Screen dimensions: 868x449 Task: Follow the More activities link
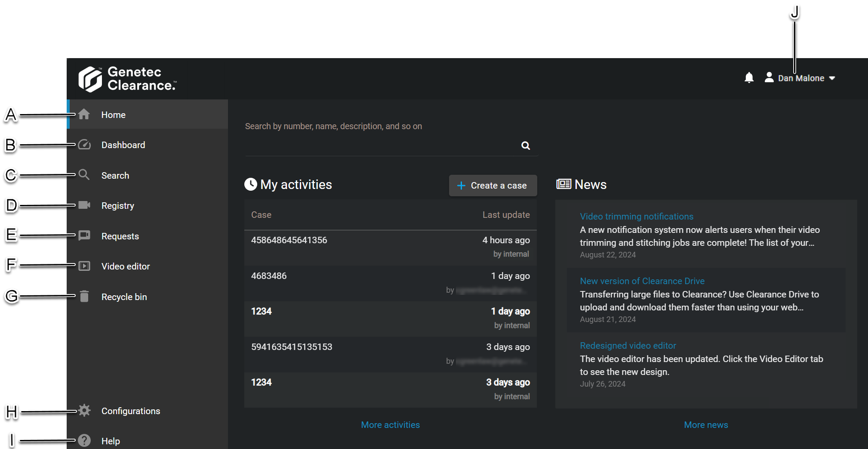390,424
